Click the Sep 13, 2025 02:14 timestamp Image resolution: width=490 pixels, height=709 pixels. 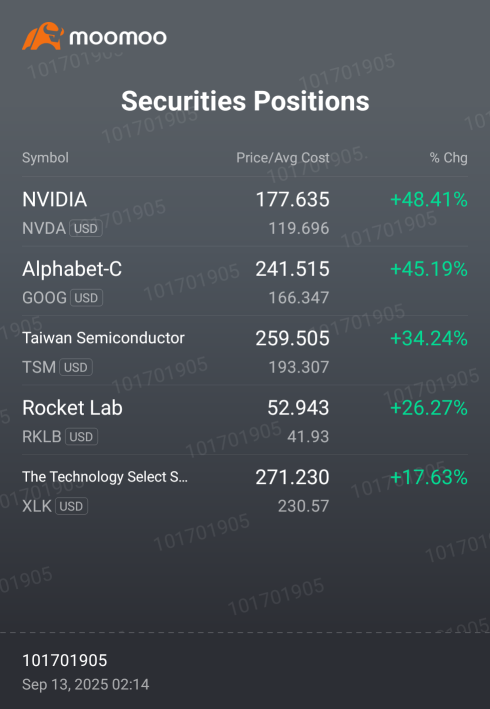[85, 684]
